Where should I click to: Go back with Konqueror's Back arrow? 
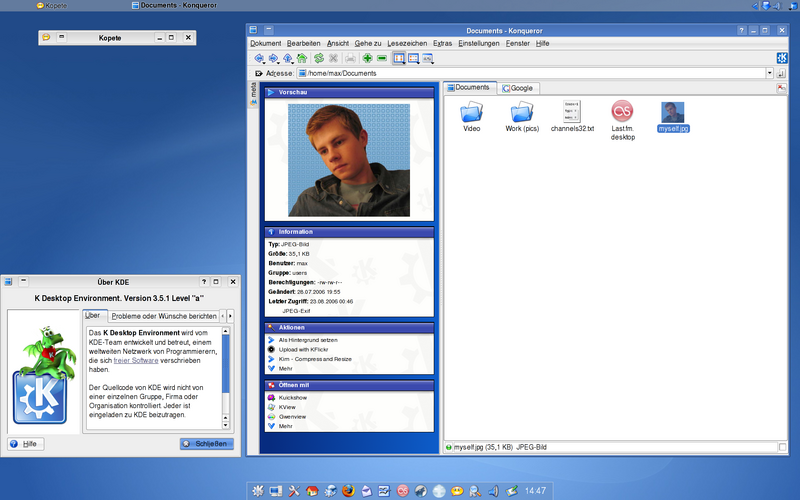259,58
